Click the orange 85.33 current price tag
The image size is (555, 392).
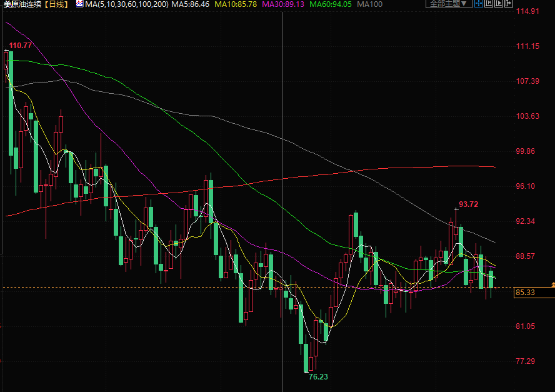tap(526, 292)
